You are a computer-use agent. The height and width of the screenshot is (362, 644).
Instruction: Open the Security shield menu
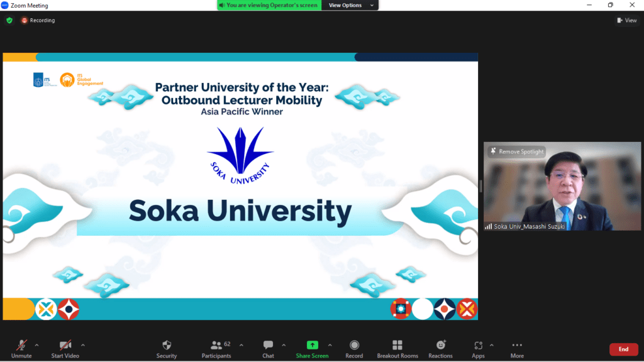(167, 349)
